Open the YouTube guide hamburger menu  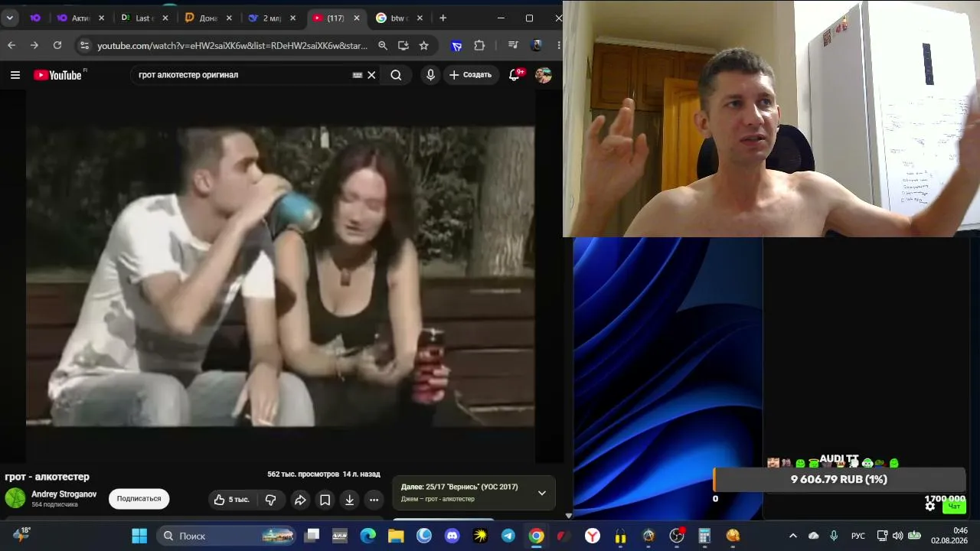click(x=15, y=75)
